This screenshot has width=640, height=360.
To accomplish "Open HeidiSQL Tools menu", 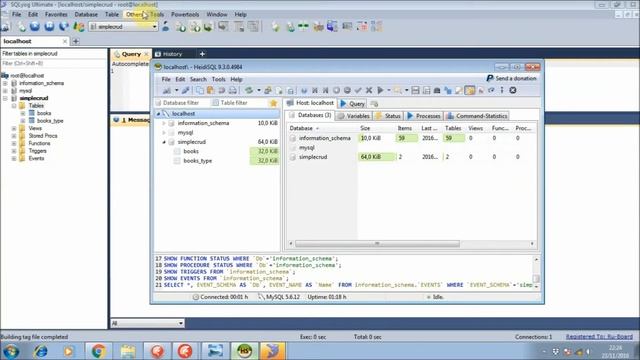I will coord(218,79).
